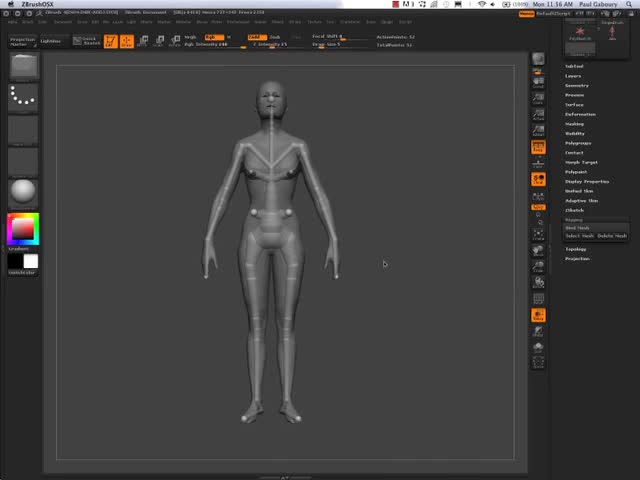Select top-shelf Rotate tool icon
This screenshot has height=480, width=640.
[175, 41]
